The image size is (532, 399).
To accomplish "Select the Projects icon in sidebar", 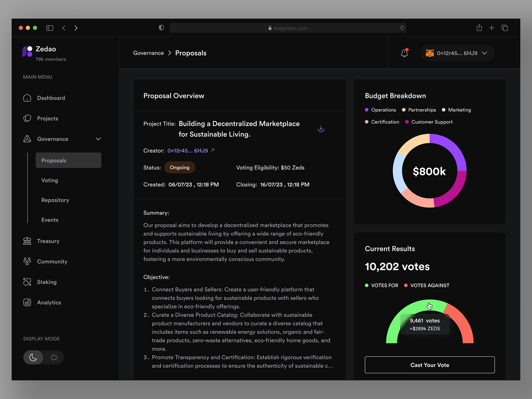I will [x=27, y=118].
